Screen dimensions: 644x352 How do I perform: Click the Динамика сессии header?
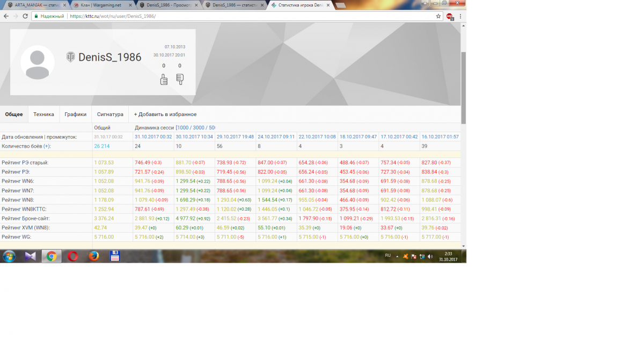[x=155, y=128]
